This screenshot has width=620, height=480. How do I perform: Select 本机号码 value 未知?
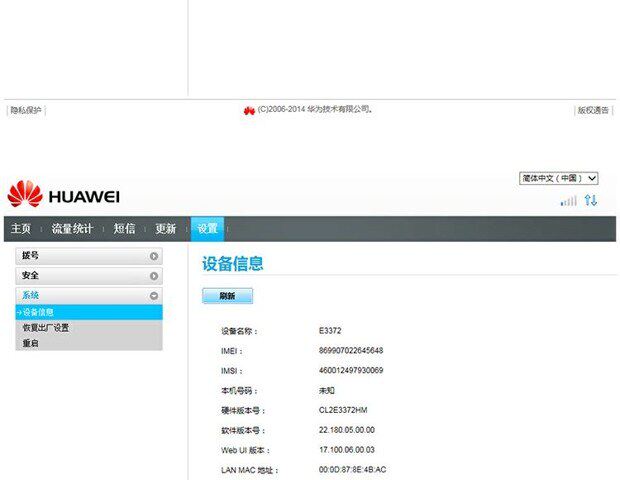tap(327, 390)
